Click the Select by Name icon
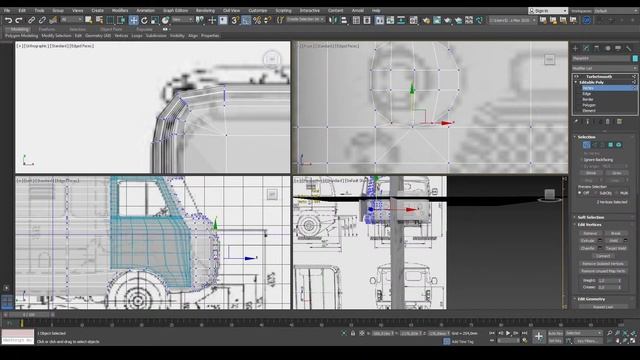The height and width of the screenshot is (360, 640). [x=99, y=20]
